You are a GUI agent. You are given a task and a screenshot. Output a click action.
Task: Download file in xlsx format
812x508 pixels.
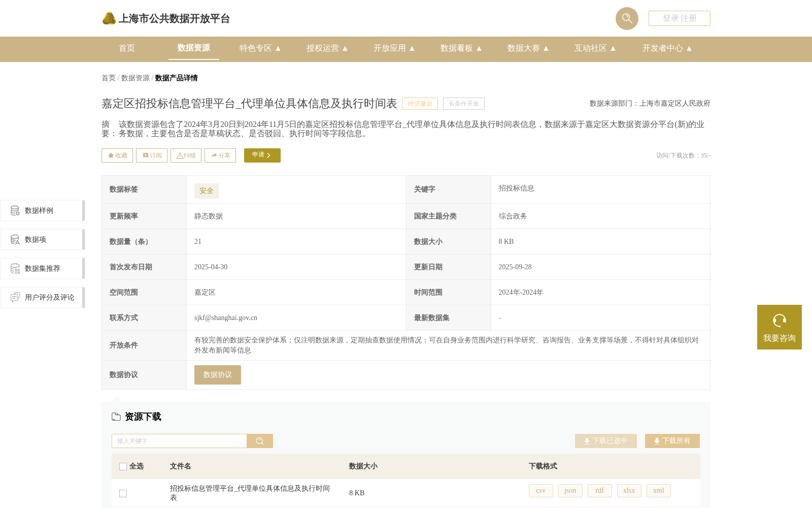click(629, 491)
